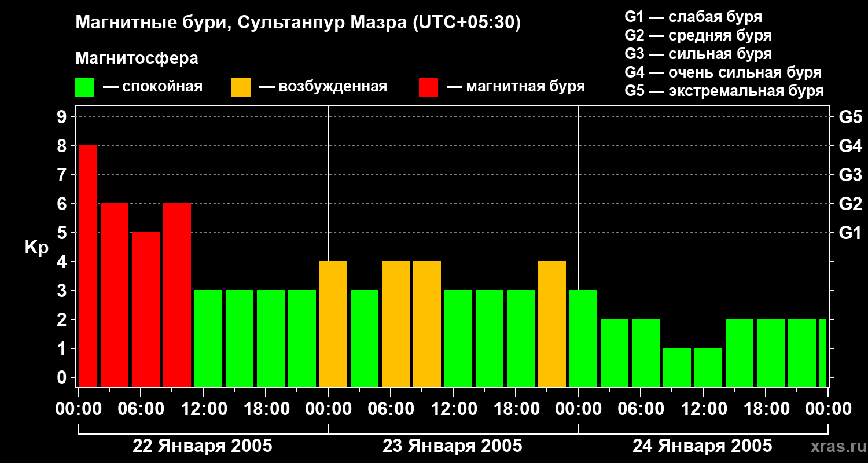
Task: Select the orange bar at 06:00 on 23 January
Action: 396,324
